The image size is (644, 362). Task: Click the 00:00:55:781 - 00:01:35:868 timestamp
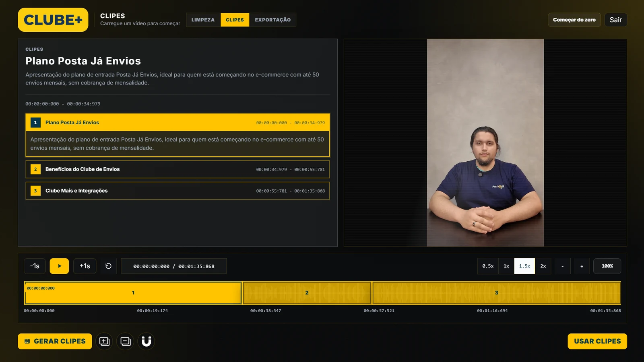click(x=291, y=191)
